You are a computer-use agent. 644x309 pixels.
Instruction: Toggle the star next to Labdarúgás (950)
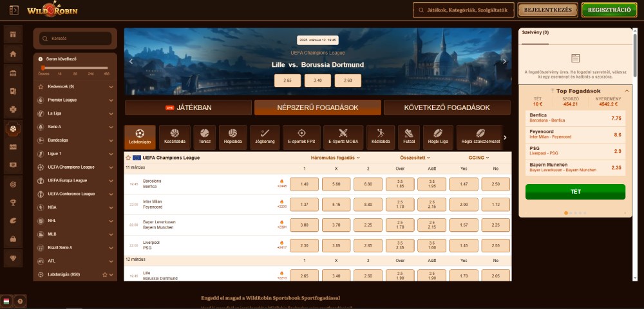click(105, 274)
